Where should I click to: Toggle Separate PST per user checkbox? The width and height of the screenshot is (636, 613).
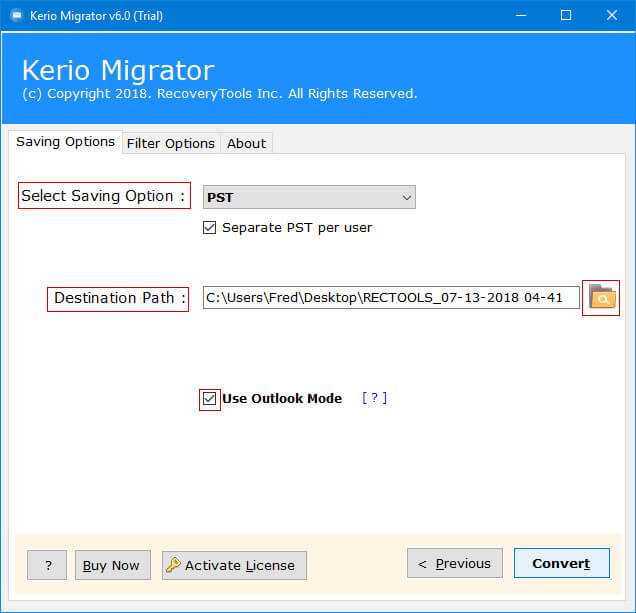pos(209,228)
